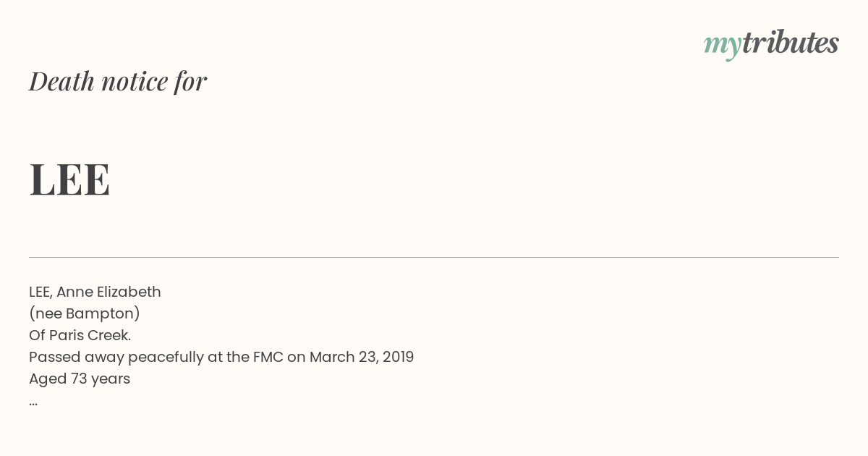Click the "Death notice for" heading

tap(118, 81)
